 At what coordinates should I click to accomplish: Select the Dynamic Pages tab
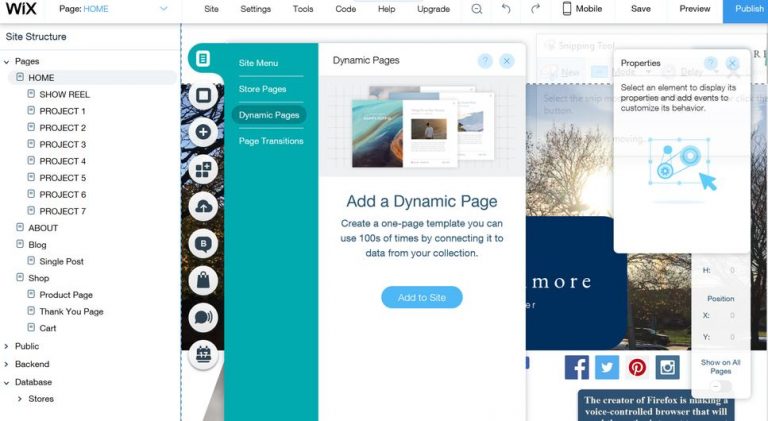click(x=269, y=115)
